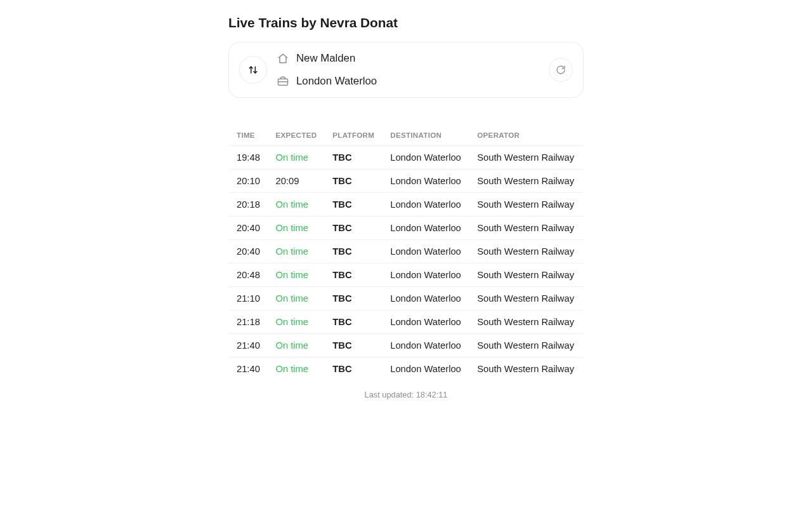Screen dimensions: 812x508
Task: Click the OPERATOR column header
Action: coord(498,135)
